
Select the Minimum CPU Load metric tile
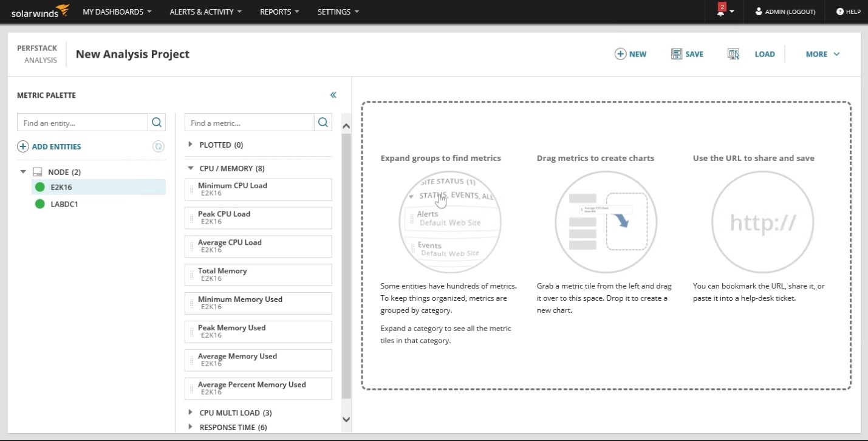coord(258,190)
